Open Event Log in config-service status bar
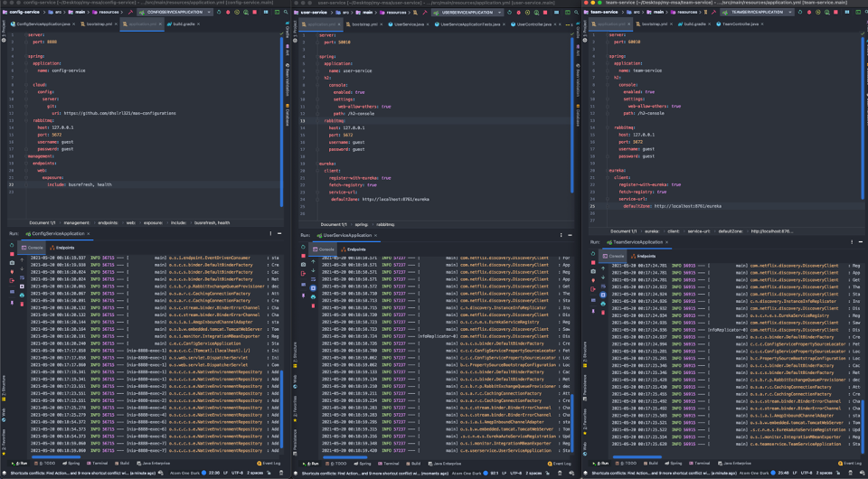 tap(269, 463)
